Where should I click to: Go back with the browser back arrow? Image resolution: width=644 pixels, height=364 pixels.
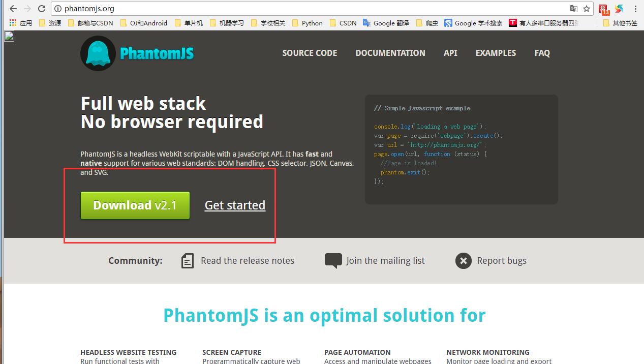[x=13, y=9]
